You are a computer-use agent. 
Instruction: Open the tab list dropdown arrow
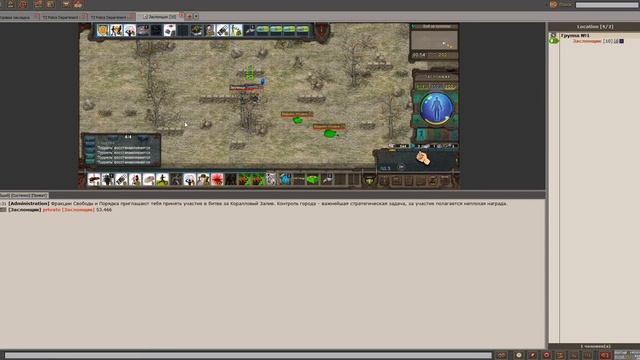click(x=196, y=17)
